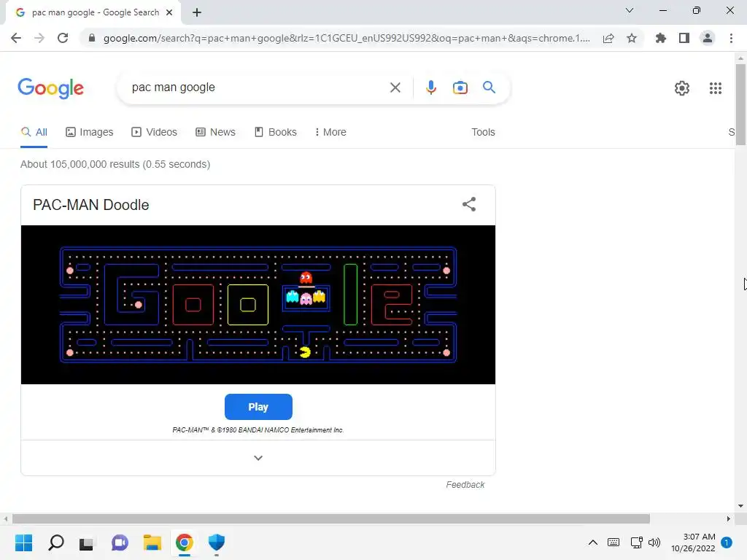
Task: Open Task View on taskbar
Action: [x=86, y=542]
